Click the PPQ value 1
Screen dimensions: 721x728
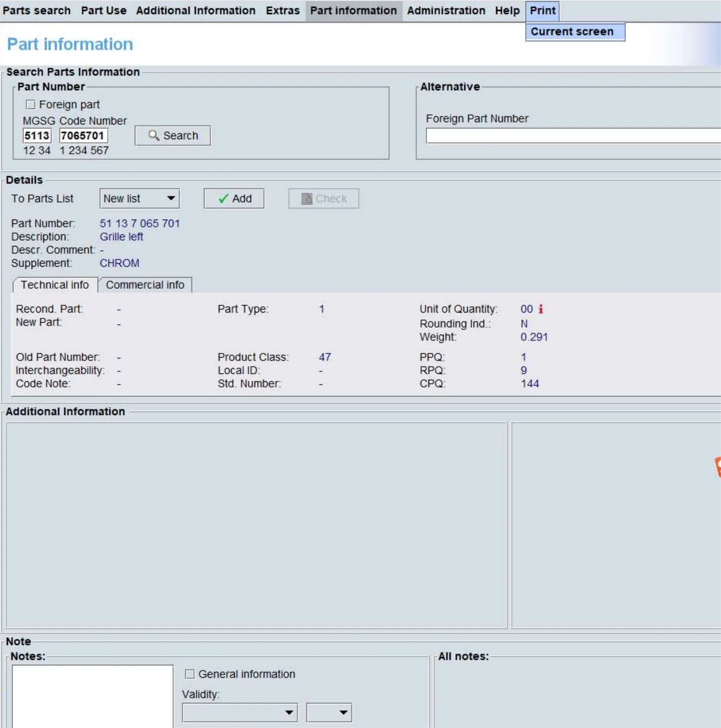(x=523, y=357)
